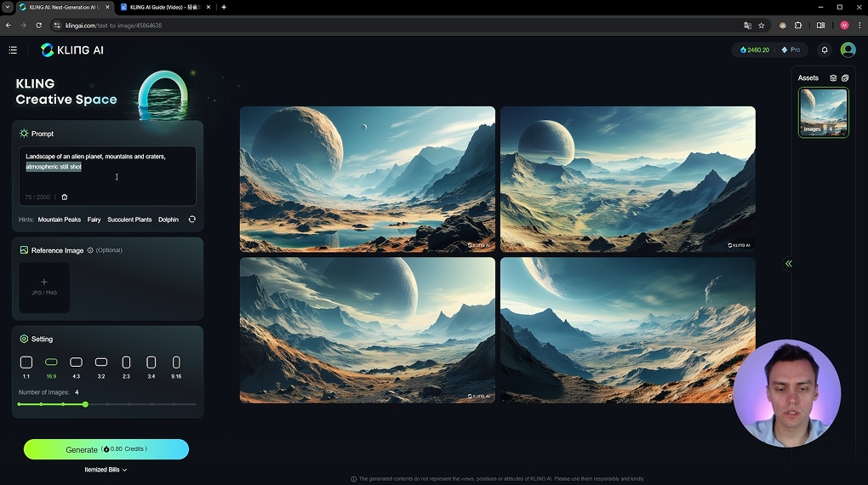Open the user profile avatar
The width and height of the screenshot is (868, 485).
pos(848,50)
